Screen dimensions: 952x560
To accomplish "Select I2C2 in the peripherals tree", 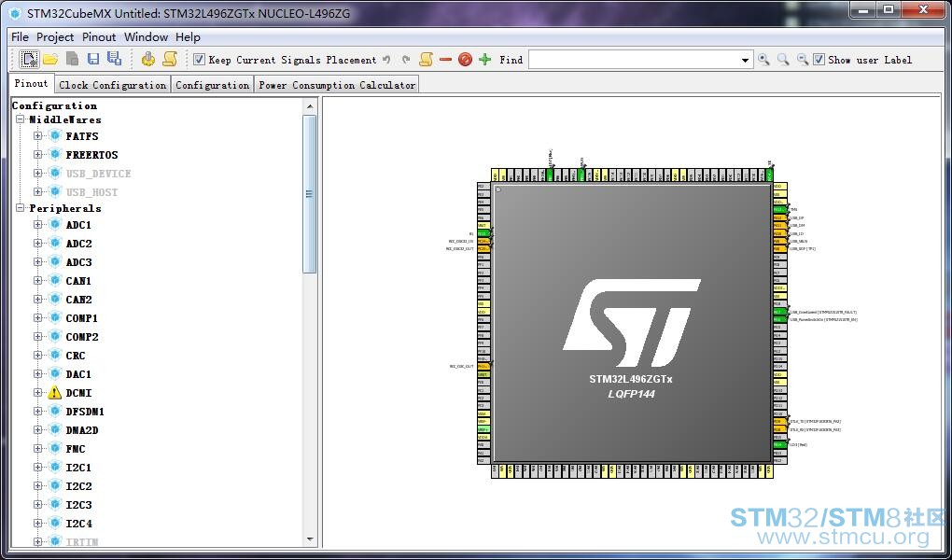I will (79, 486).
